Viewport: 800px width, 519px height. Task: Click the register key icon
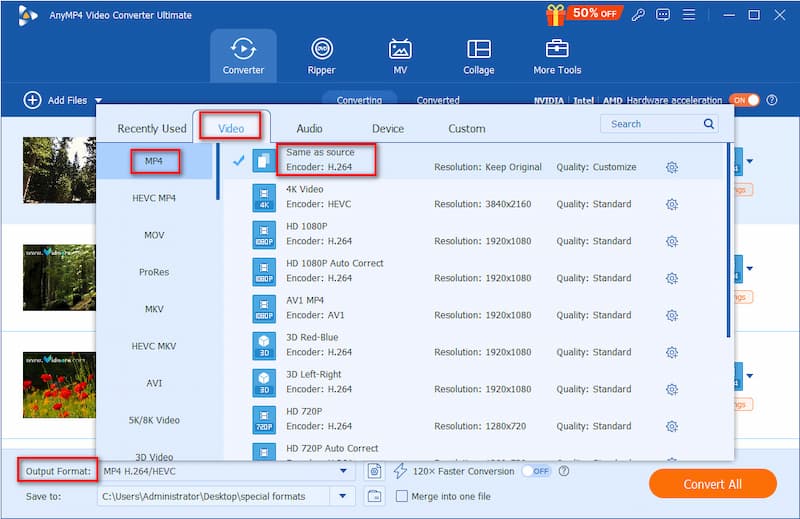tap(638, 15)
